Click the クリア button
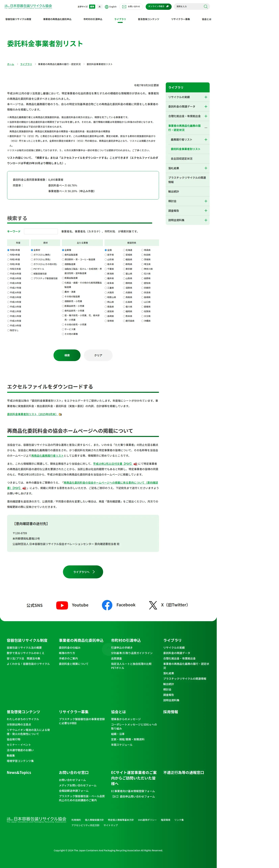This screenshot has height=868, width=279. click(x=98, y=355)
